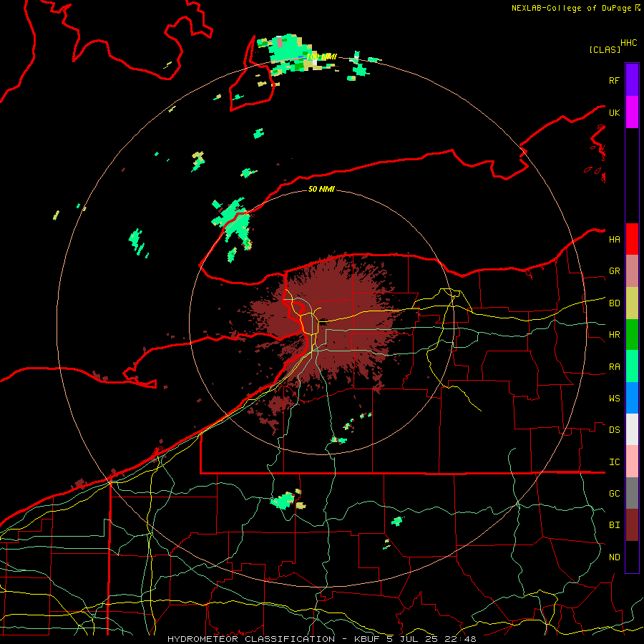Pick the yellow BD legend swatch
This screenshot has height=644, width=644.
pos(632,303)
